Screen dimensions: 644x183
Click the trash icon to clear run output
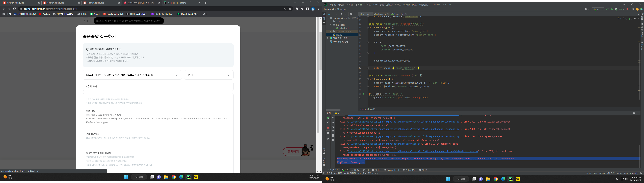pos(333,140)
